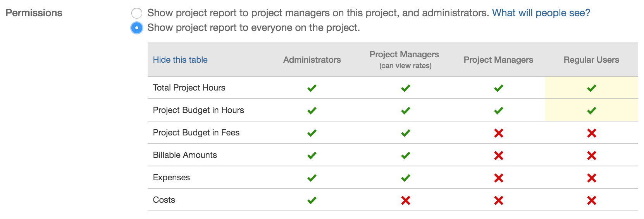Viewport: 644px width, 219px height.
Task: Click Regular Users red X for Expenses
Action: click(x=591, y=178)
